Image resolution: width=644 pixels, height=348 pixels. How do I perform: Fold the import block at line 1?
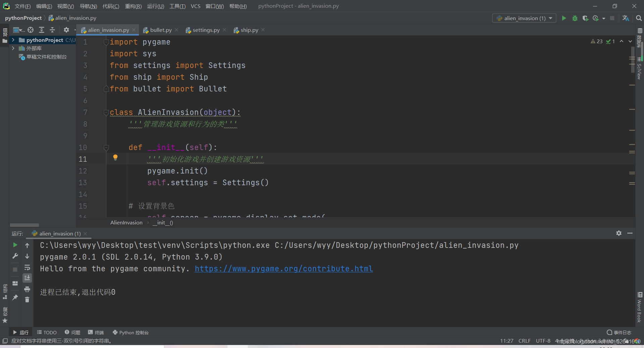pos(106,42)
